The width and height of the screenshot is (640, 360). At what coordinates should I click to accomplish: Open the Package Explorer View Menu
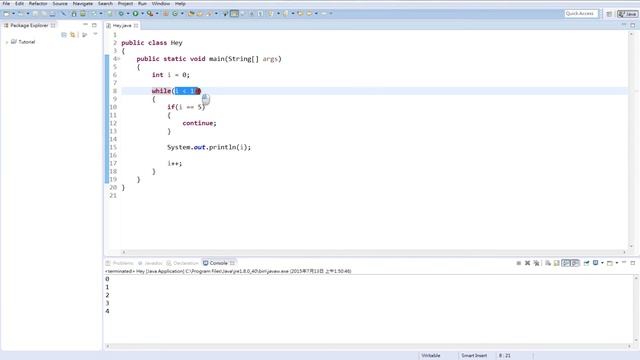point(95,35)
